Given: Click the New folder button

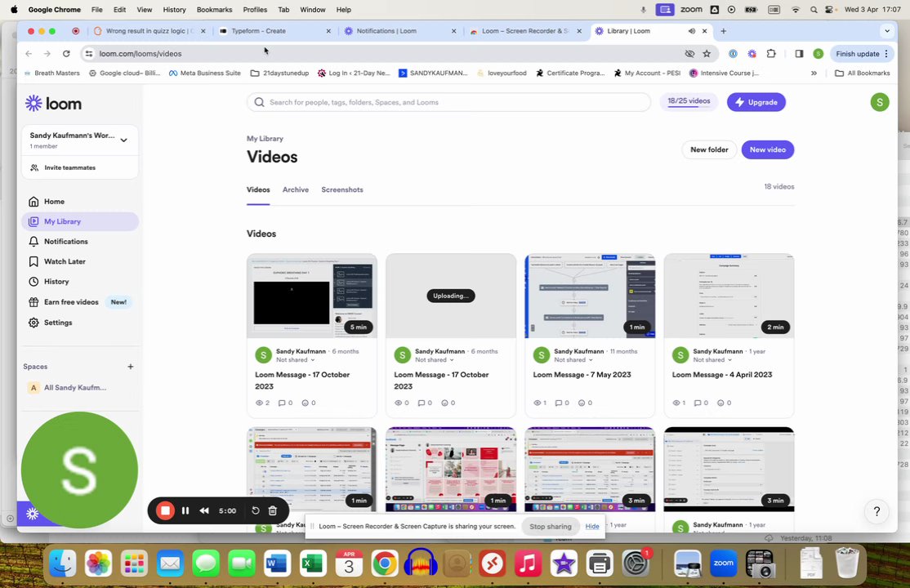Looking at the screenshot, I should coord(708,149).
